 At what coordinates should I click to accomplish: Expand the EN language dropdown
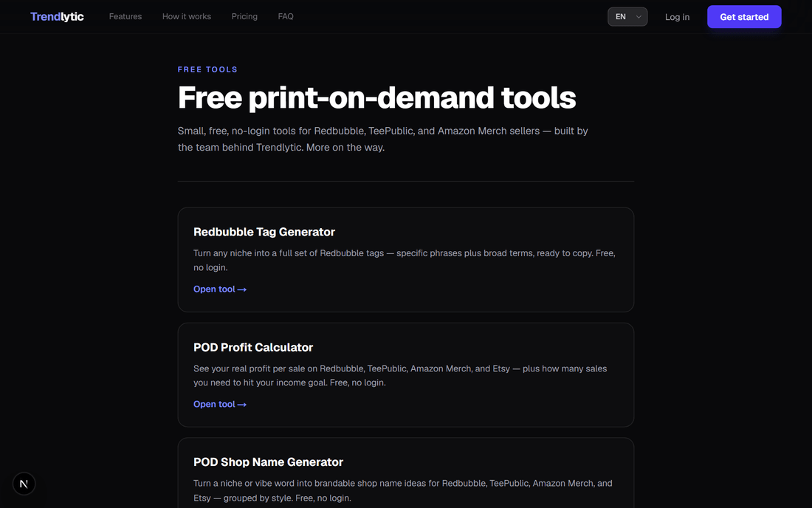coord(627,16)
